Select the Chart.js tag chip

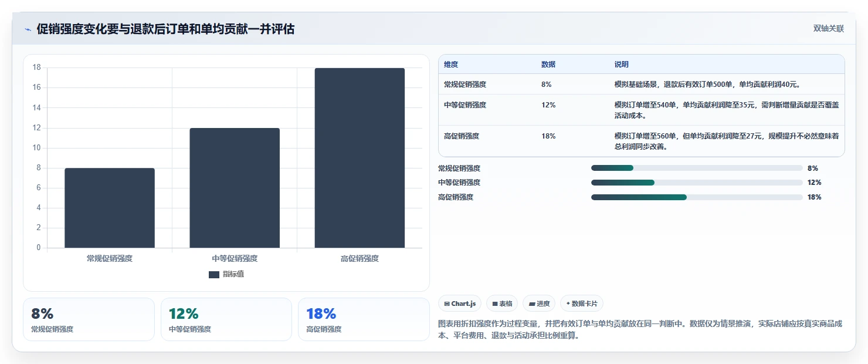tap(460, 304)
